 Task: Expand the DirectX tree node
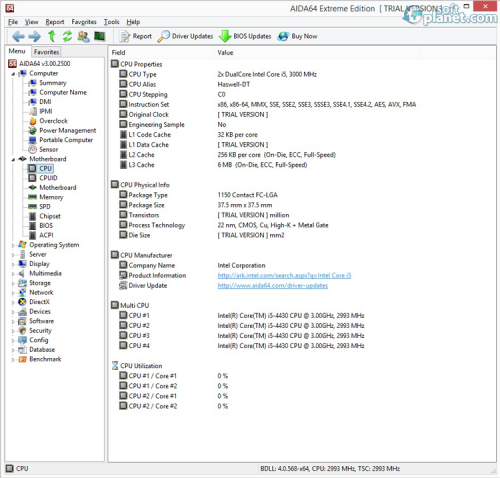(x=13, y=303)
